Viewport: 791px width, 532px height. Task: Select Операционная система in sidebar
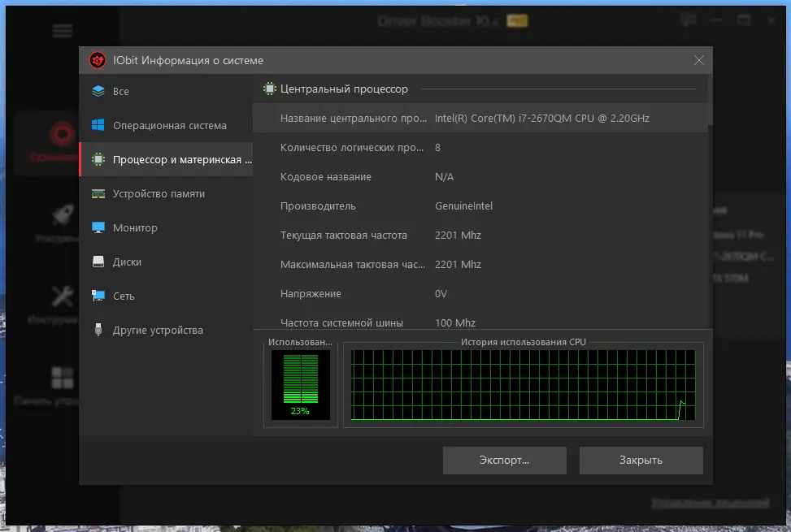166,125
